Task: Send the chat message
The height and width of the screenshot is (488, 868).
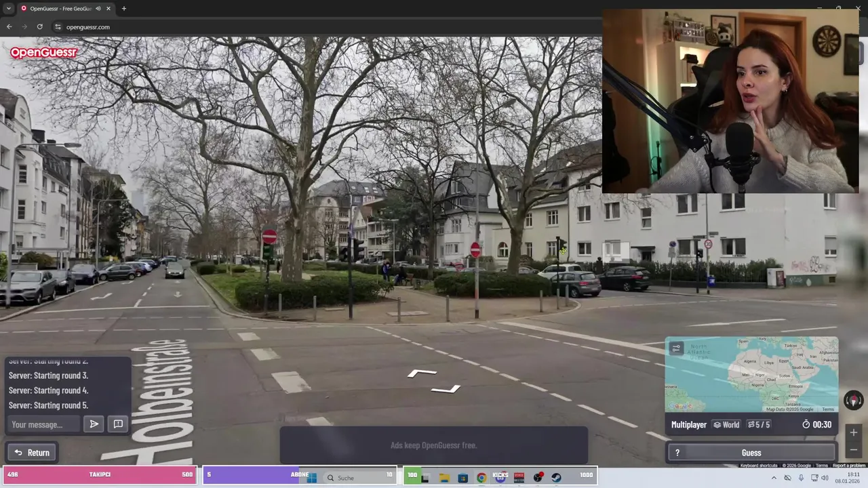Action: (94, 424)
